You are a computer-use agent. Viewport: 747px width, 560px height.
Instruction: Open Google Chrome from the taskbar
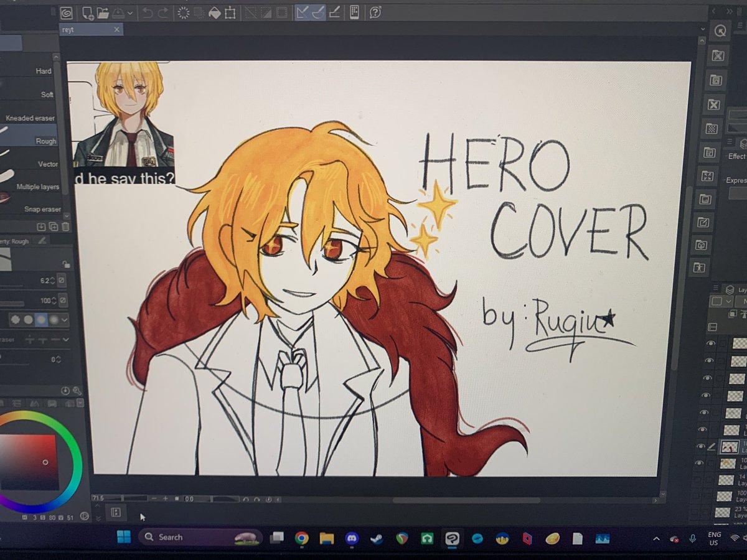coord(302,538)
